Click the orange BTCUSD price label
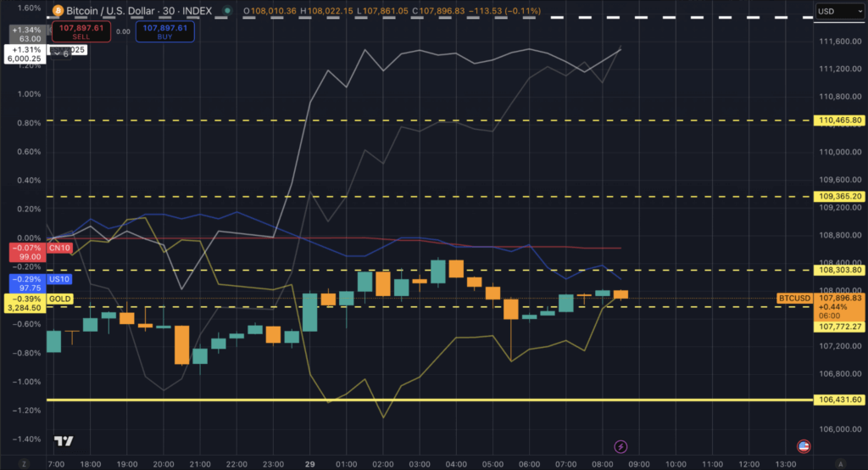Screen dimensions: 868x470 tap(794, 298)
